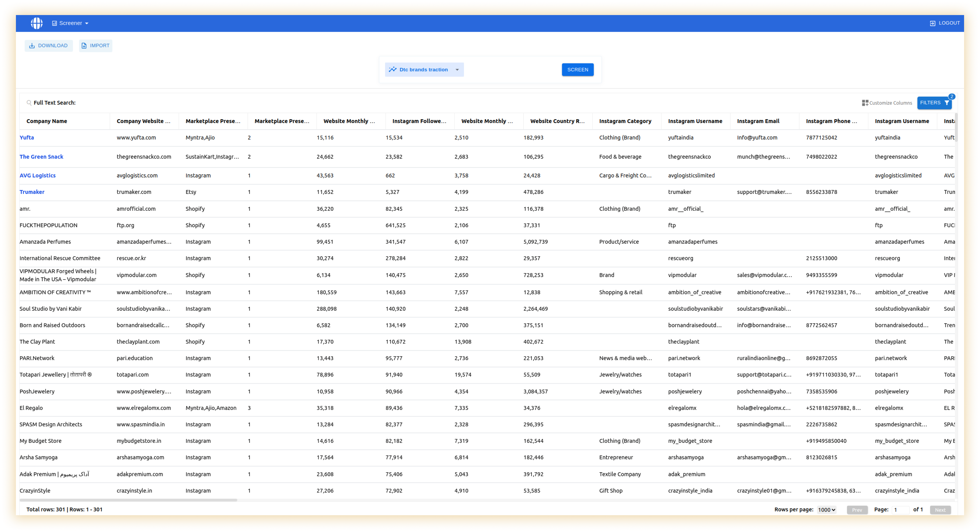Open the Dtc brands traction dropdown

pos(424,70)
